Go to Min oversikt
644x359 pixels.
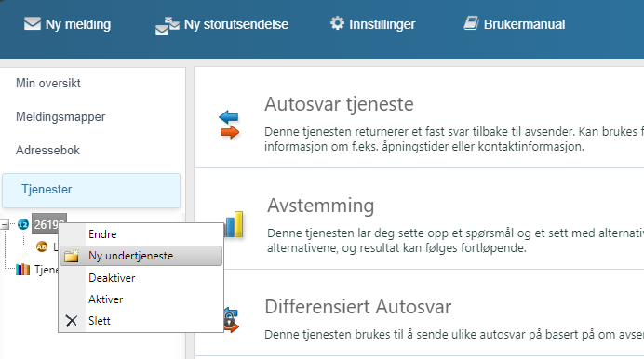pos(48,84)
